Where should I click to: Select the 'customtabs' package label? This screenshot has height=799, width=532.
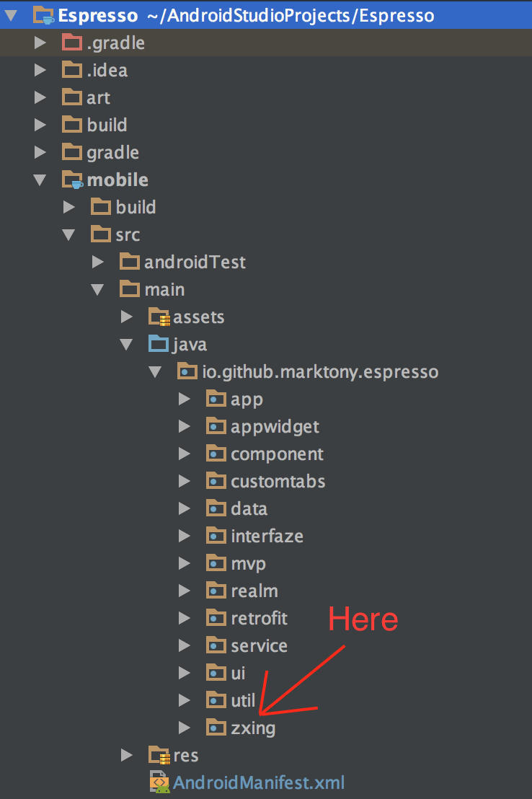click(278, 481)
